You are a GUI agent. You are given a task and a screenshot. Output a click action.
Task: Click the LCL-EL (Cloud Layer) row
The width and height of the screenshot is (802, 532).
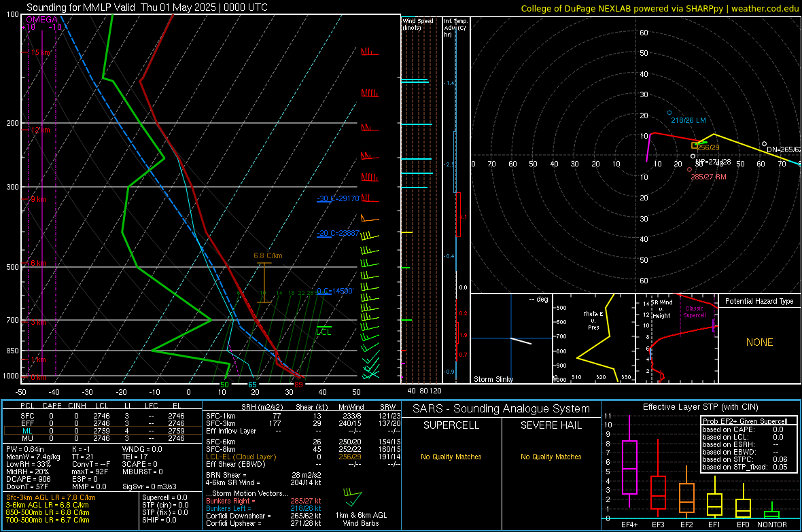(x=303, y=457)
